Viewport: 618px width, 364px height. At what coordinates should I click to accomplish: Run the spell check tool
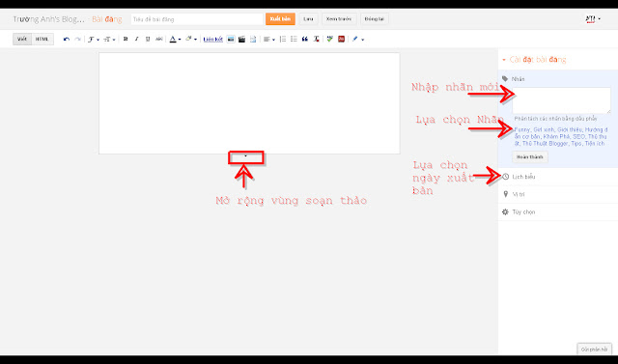(330, 39)
